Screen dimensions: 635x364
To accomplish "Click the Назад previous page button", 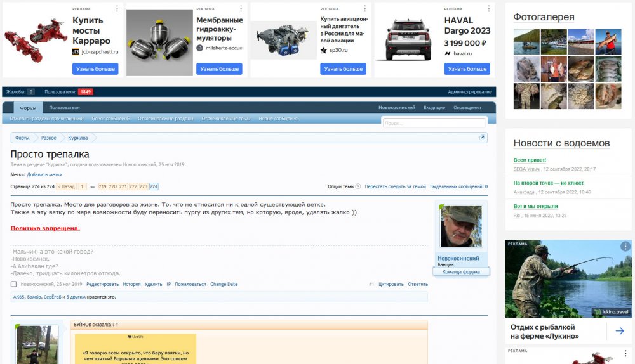I will tap(66, 187).
